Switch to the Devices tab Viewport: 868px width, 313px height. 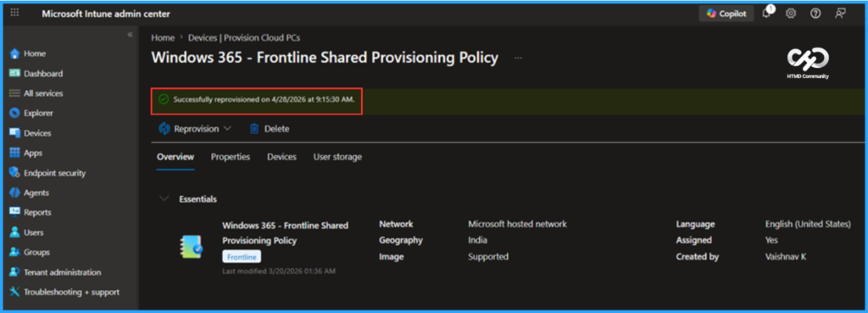pos(281,157)
